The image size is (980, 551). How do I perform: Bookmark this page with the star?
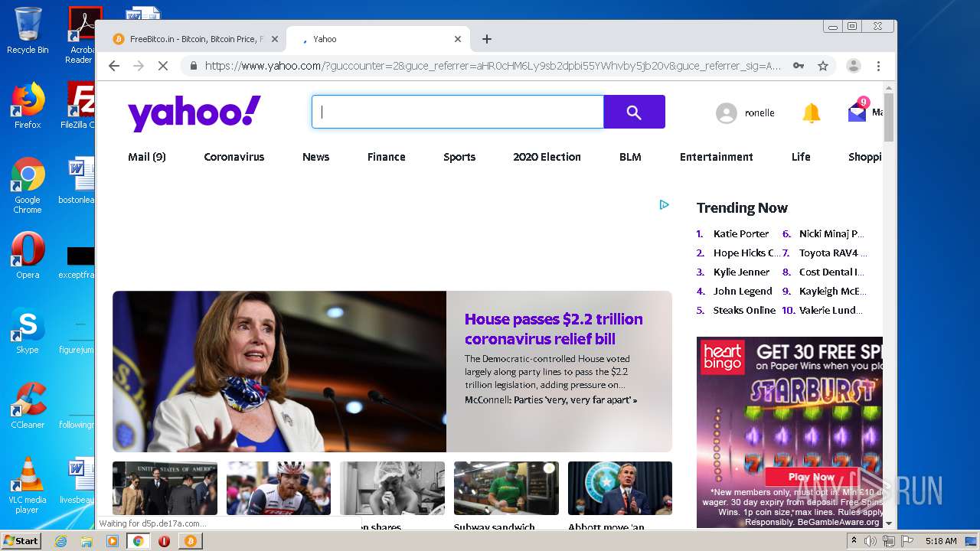[823, 66]
